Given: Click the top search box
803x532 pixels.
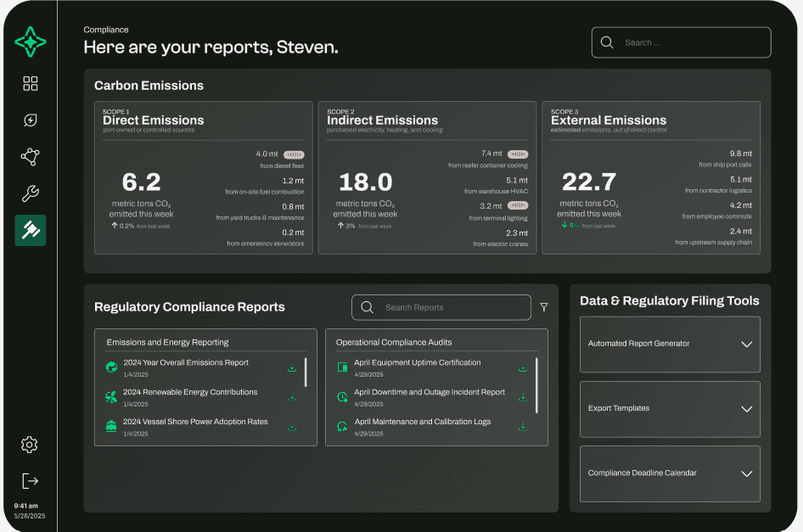Looking at the screenshot, I should tap(681, 42).
